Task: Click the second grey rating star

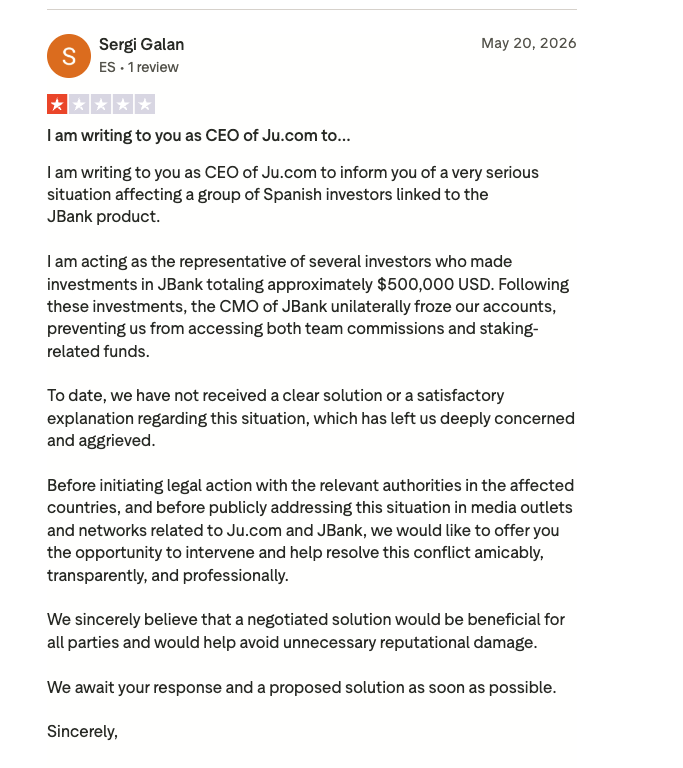Action: (79, 104)
